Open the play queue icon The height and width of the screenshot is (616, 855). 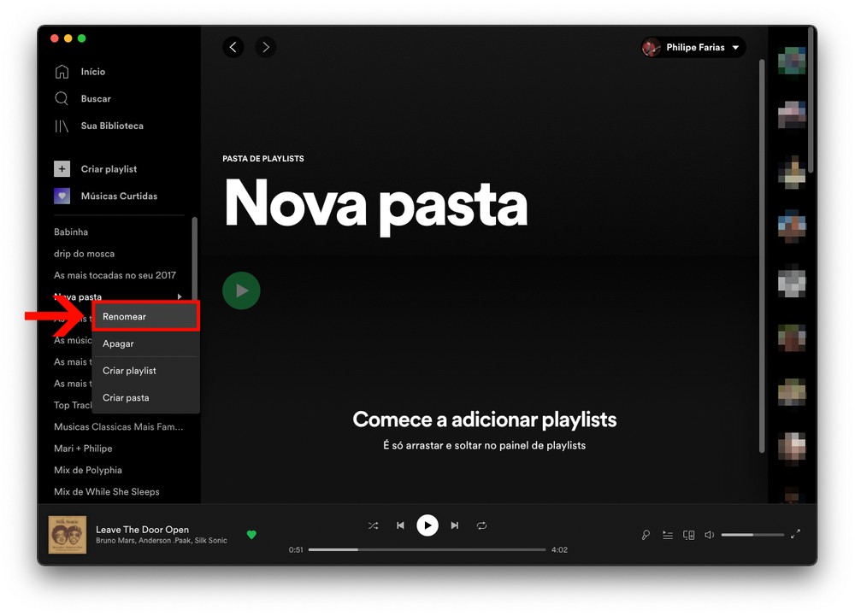click(668, 535)
